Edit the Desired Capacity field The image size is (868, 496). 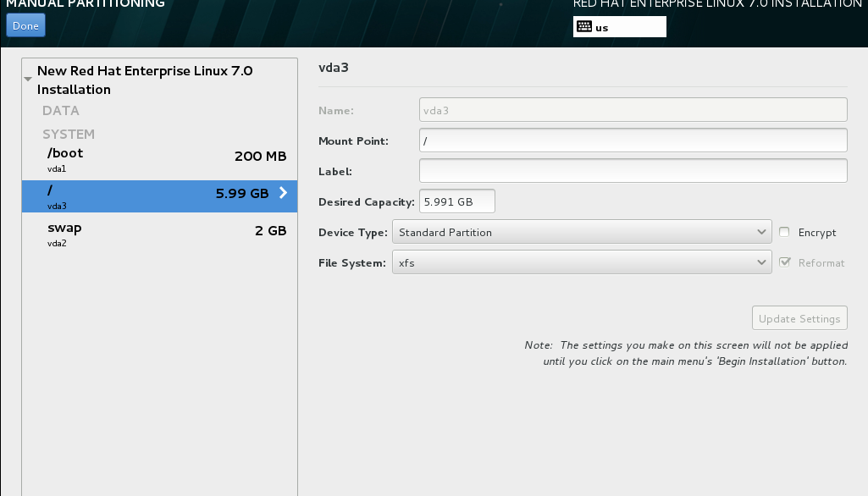point(456,201)
